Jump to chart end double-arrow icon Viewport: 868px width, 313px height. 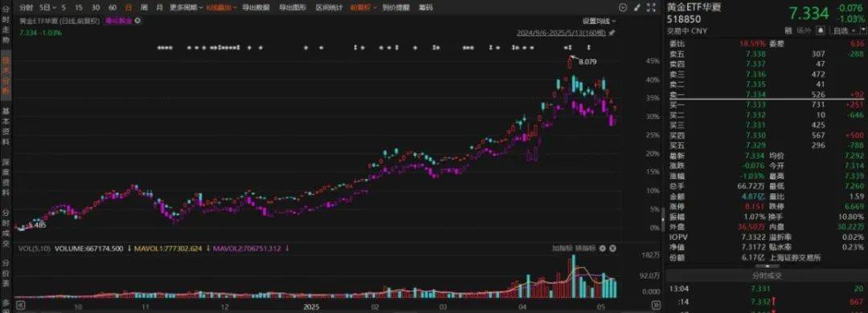click(656, 305)
